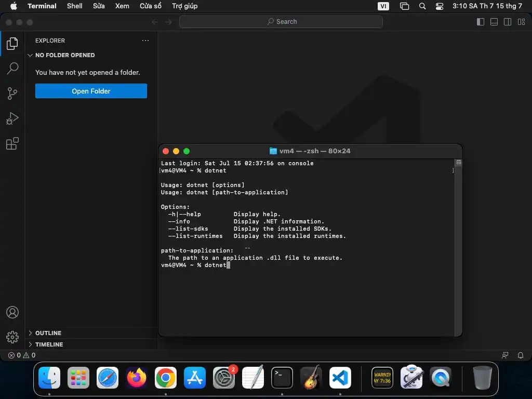Open App Store from the Dock
The image size is (532, 399).
[x=195, y=378]
